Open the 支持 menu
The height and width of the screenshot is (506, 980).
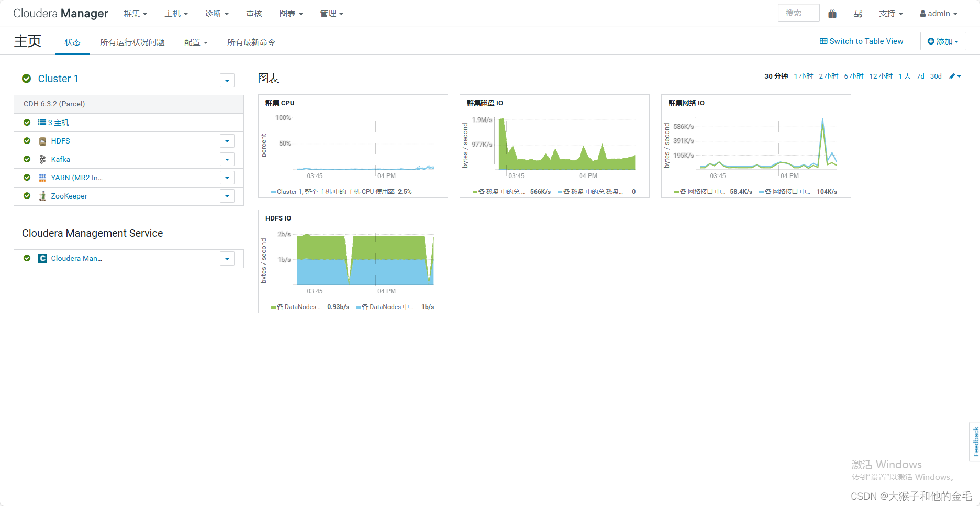pyautogui.click(x=891, y=14)
